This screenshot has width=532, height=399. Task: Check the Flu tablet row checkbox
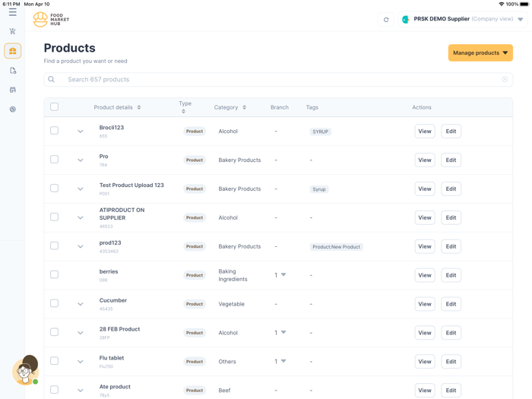(x=54, y=361)
